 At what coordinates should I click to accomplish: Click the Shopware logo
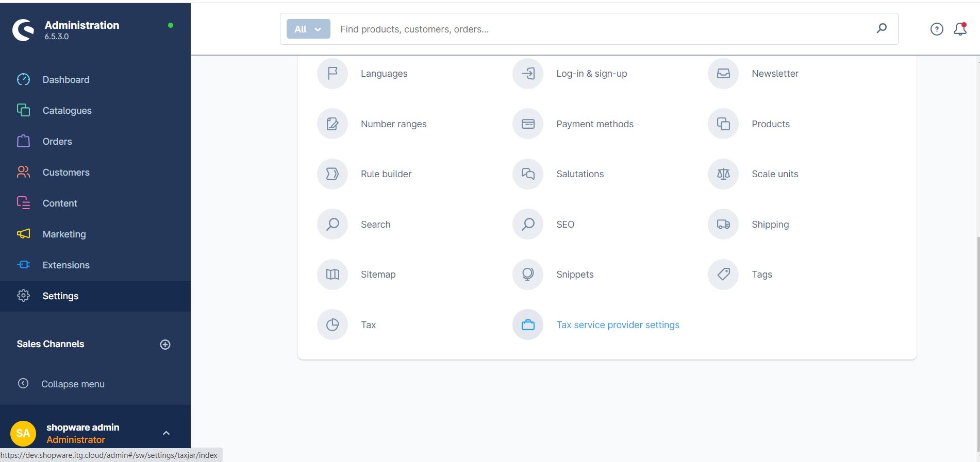23,30
